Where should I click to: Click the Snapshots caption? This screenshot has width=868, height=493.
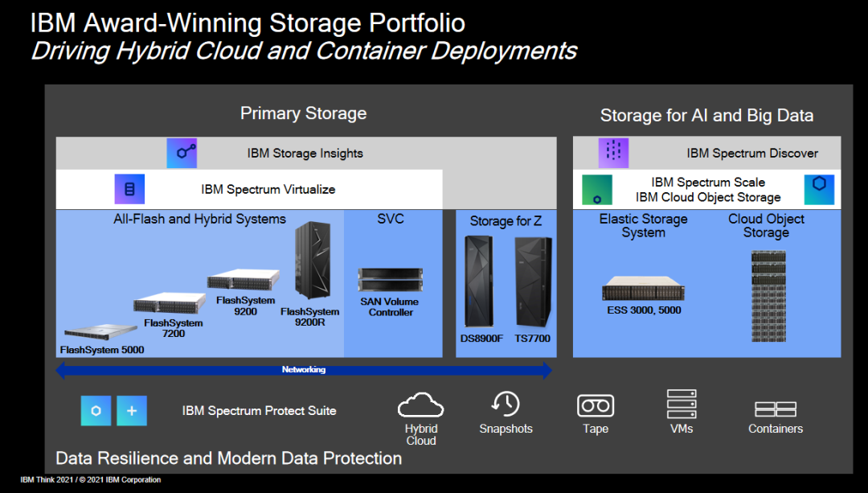click(506, 429)
